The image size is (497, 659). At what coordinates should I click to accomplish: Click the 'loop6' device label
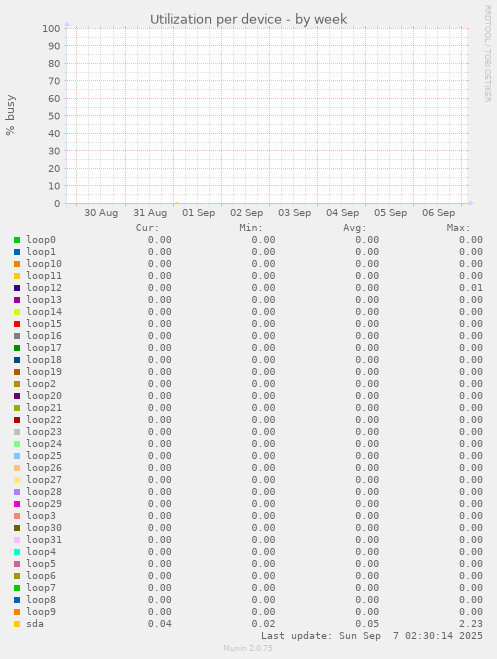click(41, 575)
